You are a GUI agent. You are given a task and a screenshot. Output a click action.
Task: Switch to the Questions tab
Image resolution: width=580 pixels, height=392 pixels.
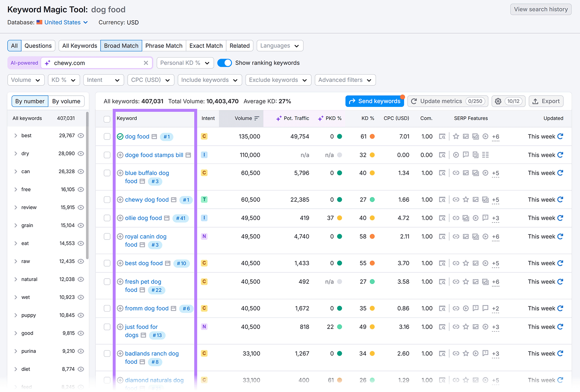[x=38, y=46]
